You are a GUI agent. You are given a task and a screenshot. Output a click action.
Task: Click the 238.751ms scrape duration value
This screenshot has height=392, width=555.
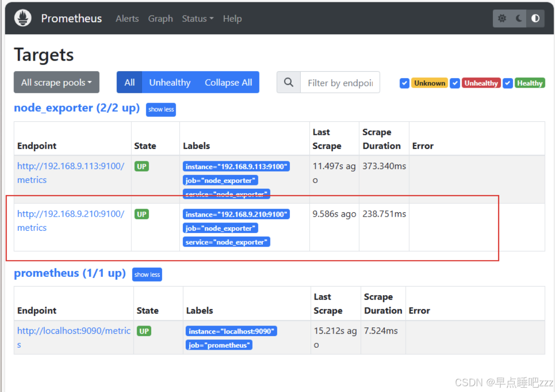(384, 214)
